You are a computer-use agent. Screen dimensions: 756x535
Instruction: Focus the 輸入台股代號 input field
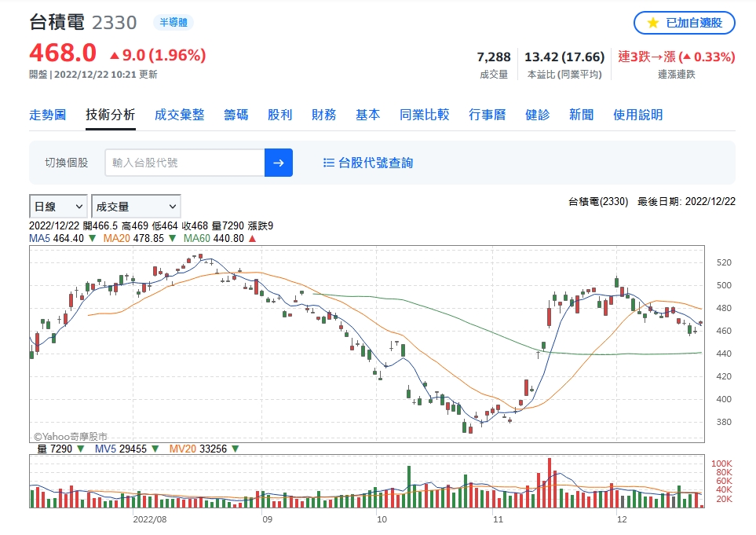click(184, 163)
